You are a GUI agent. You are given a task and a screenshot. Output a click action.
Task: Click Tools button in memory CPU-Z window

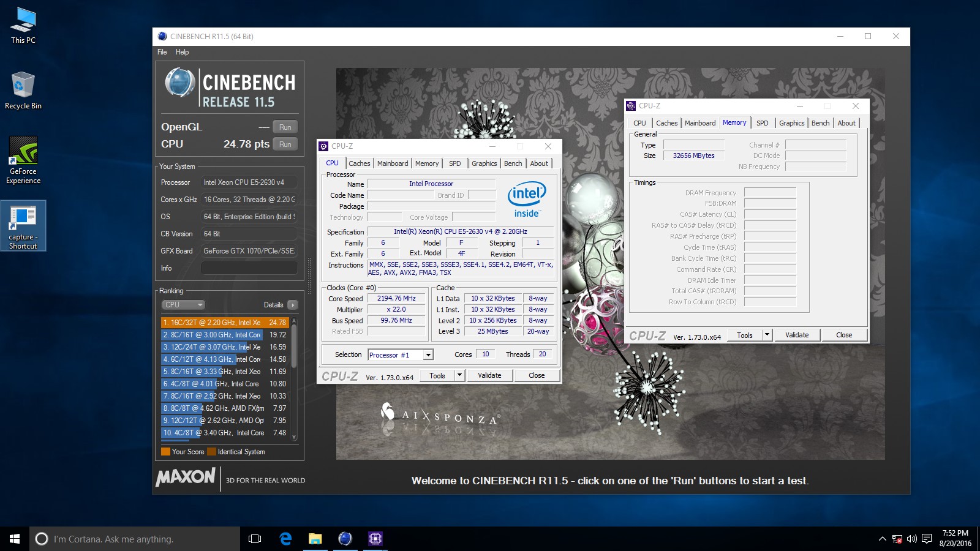pyautogui.click(x=745, y=335)
